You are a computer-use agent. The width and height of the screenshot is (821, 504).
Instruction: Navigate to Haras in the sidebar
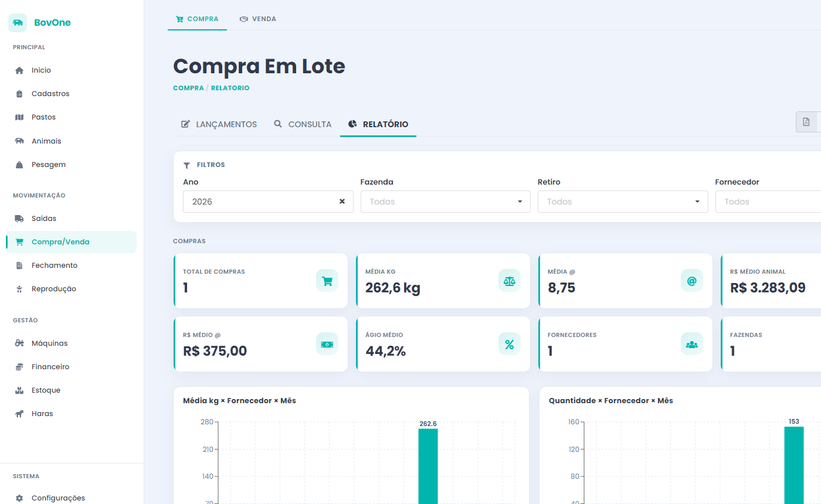pyautogui.click(x=71, y=414)
